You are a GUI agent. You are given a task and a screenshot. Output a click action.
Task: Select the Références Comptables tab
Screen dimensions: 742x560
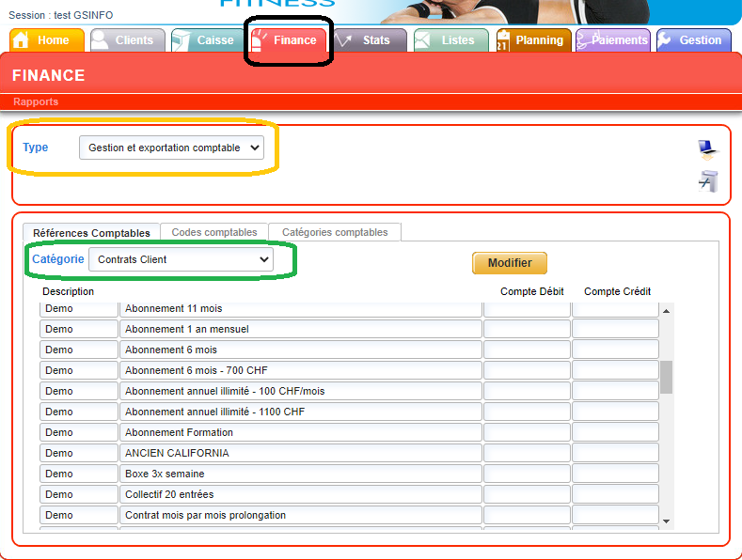point(91,233)
